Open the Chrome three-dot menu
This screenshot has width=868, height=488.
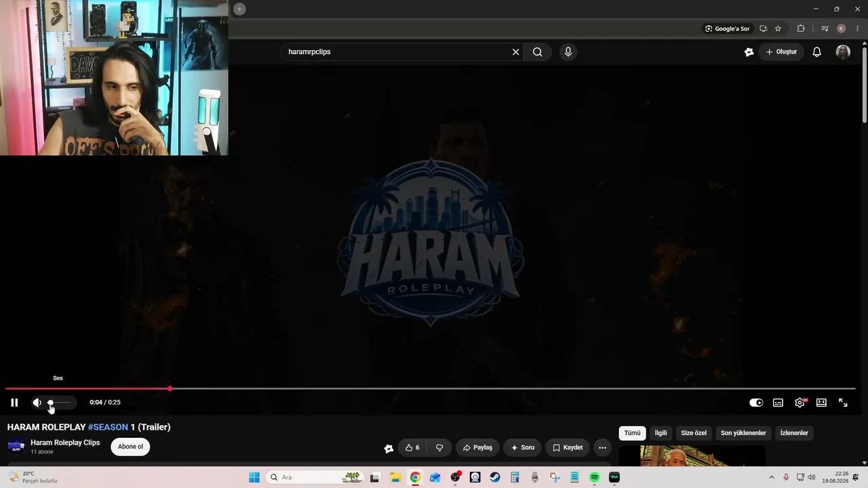858,28
